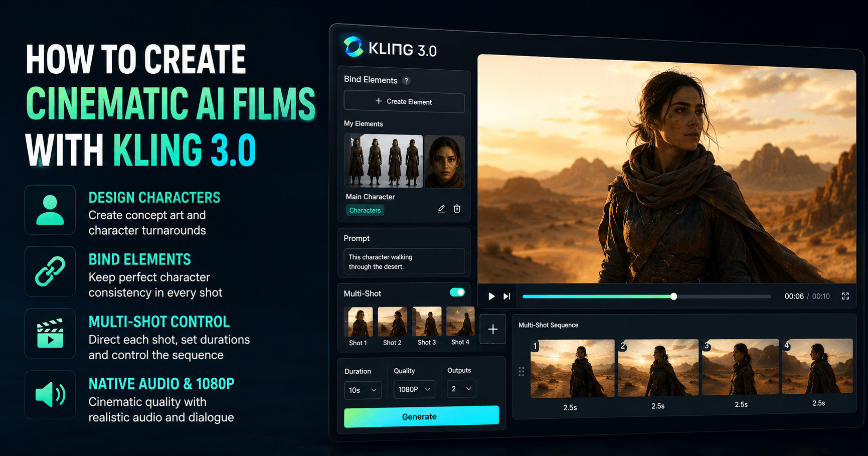Click the 2.5s duration under clip 3
868x456 pixels.
[x=741, y=404]
